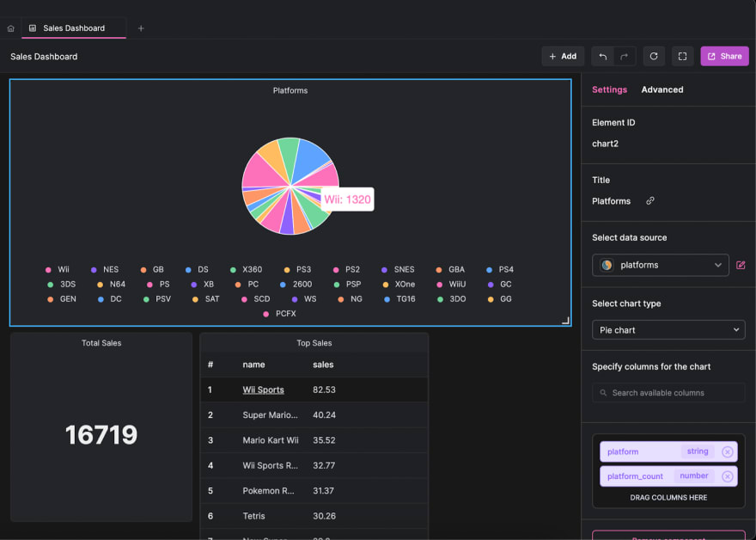Toggle the Wii legend item
Screen dimensions: 756x540
click(58, 269)
